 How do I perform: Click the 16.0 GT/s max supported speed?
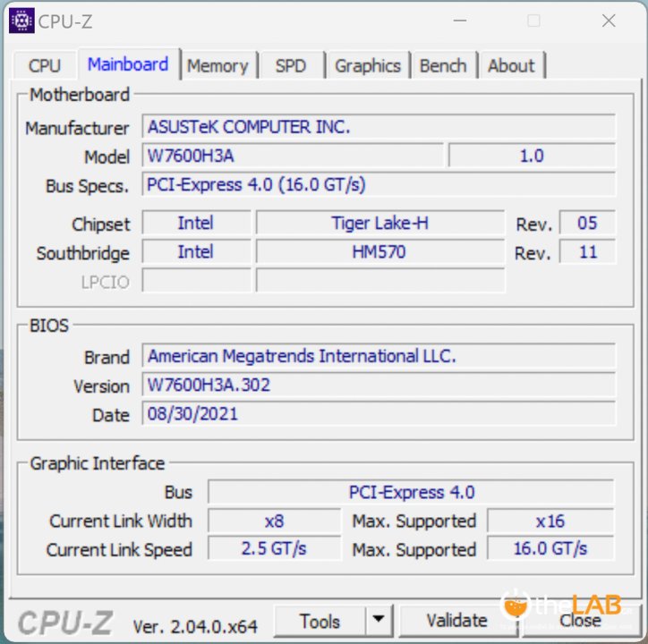coord(550,548)
